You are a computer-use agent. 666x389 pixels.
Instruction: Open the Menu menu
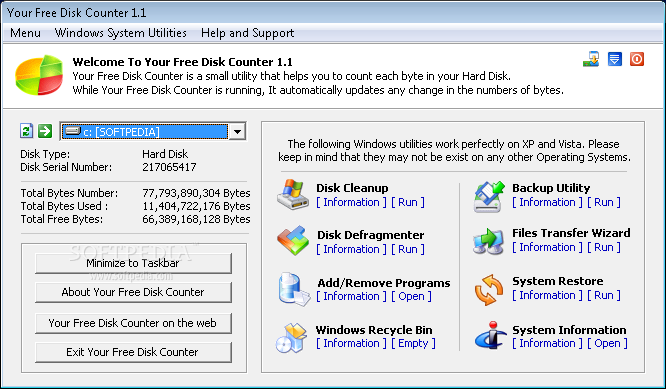[25, 33]
